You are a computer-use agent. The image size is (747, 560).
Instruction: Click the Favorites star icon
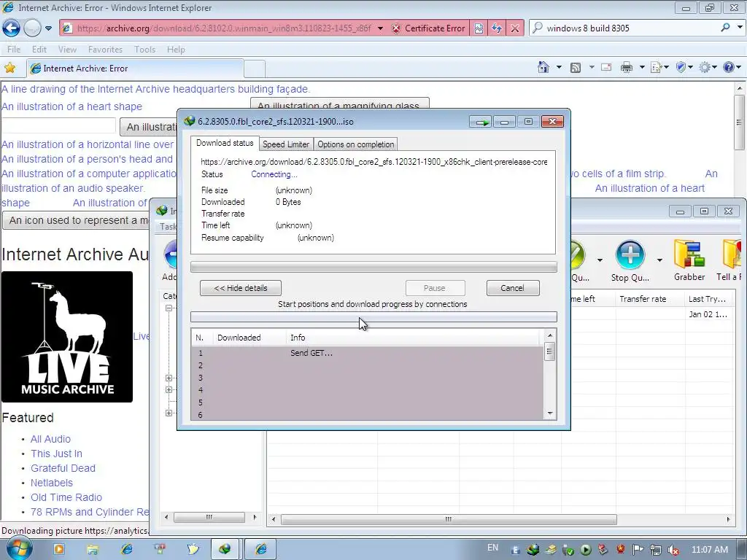pos(10,68)
